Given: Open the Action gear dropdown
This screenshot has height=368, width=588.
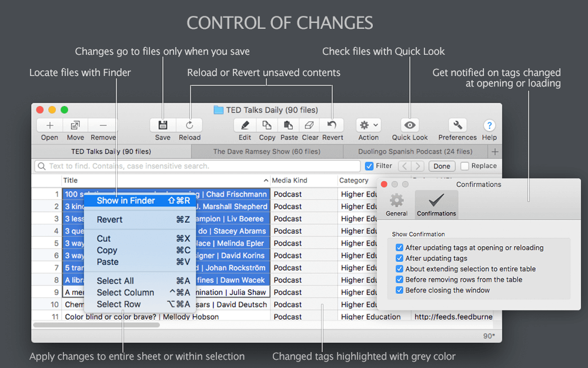Looking at the screenshot, I should 368,125.
